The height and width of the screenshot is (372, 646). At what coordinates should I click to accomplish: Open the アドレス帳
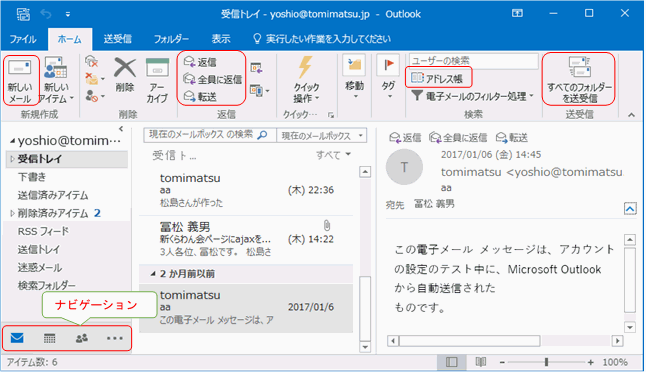click(437, 78)
